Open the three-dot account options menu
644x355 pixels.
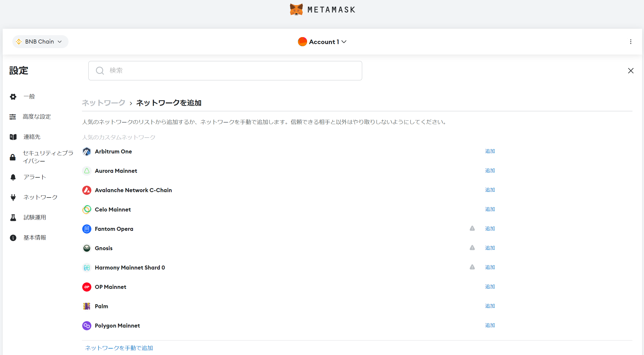pos(631,42)
